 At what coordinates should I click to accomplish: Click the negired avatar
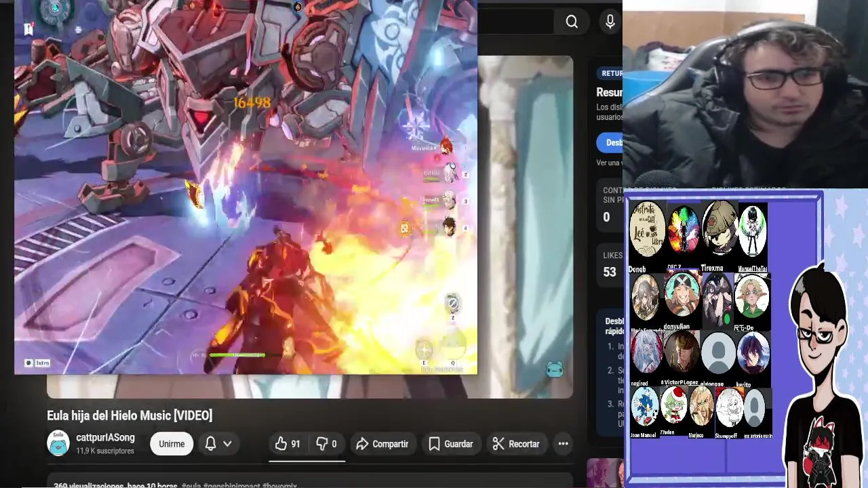click(x=646, y=352)
